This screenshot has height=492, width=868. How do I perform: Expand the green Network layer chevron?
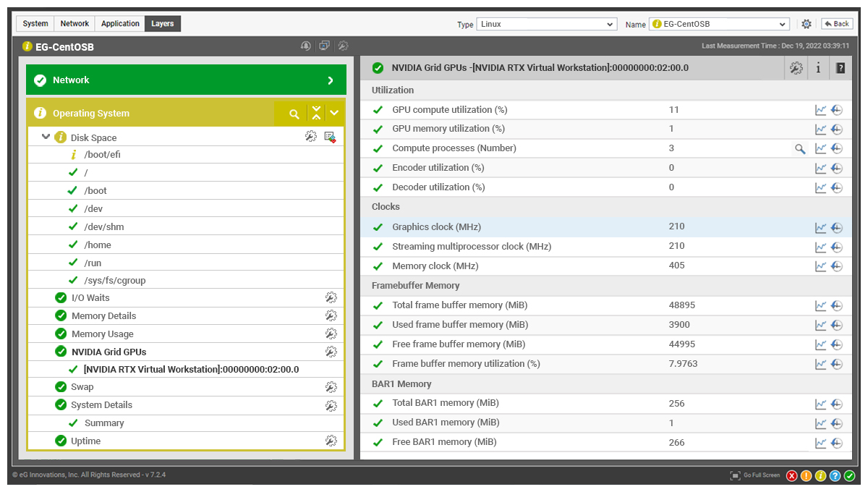tap(331, 80)
